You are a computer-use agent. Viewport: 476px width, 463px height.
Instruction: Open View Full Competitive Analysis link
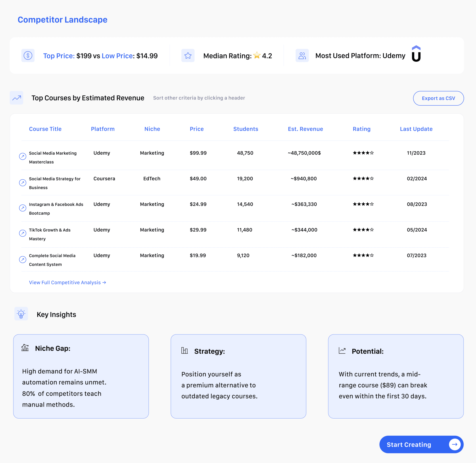pyautogui.click(x=67, y=283)
